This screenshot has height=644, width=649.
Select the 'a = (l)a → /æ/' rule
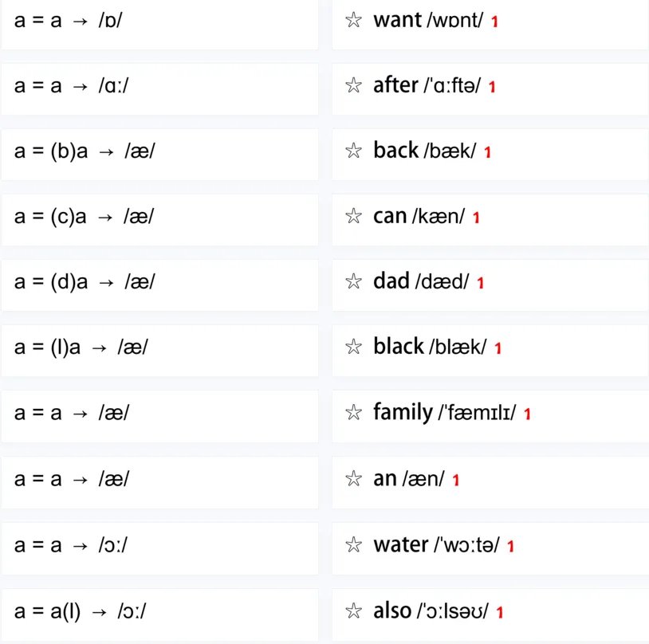[x=159, y=351]
